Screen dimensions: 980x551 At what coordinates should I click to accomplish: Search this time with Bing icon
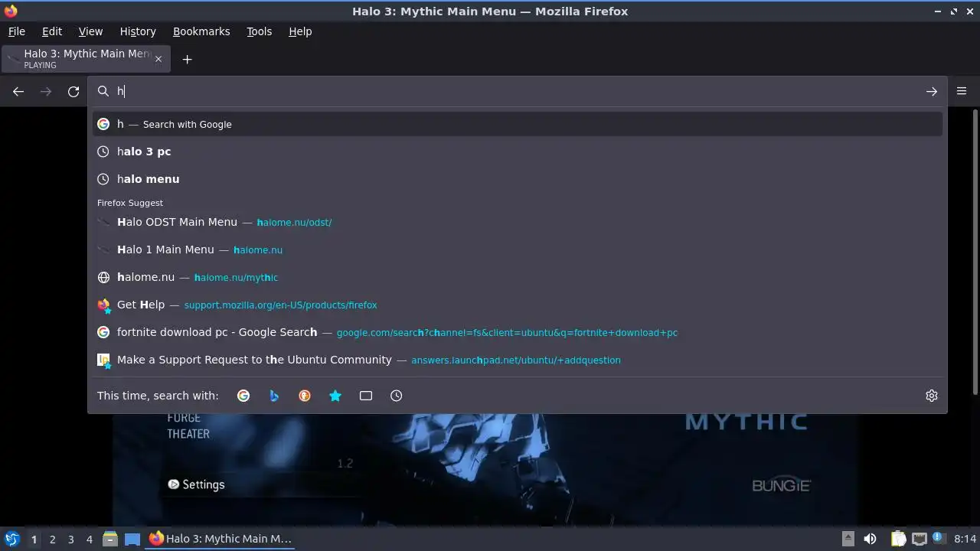pyautogui.click(x=274, y=396)
